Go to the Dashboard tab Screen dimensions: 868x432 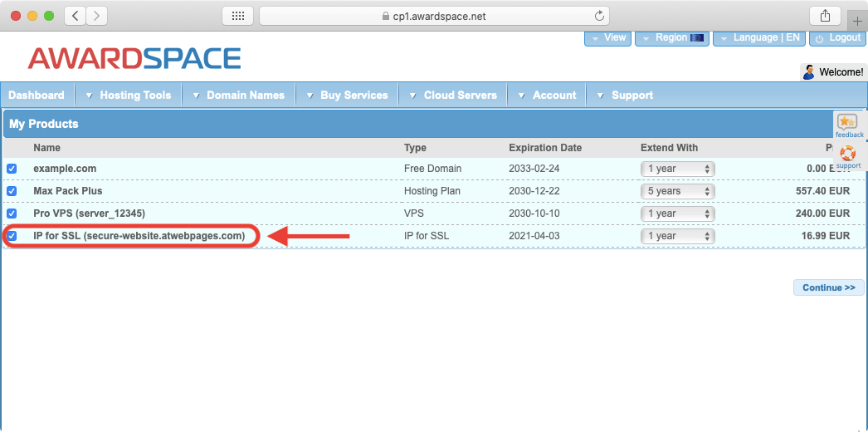[37, 96]
